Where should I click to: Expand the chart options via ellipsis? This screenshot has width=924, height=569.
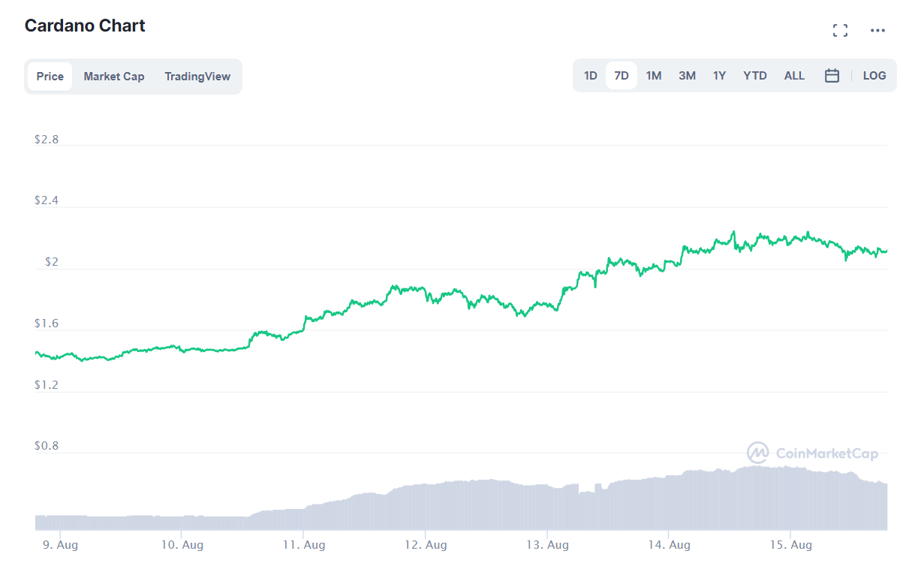pyautogui.click(x=877, y=30)
